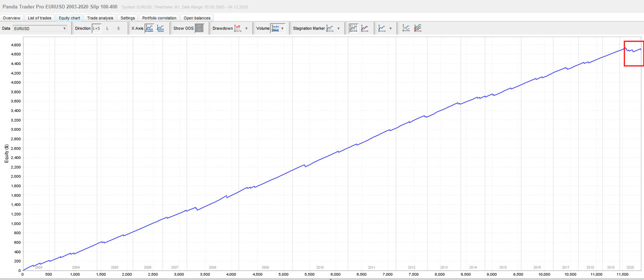644x280 pixels.
Task: Open the List of trades tab
Action: click(x=39, y=18)
